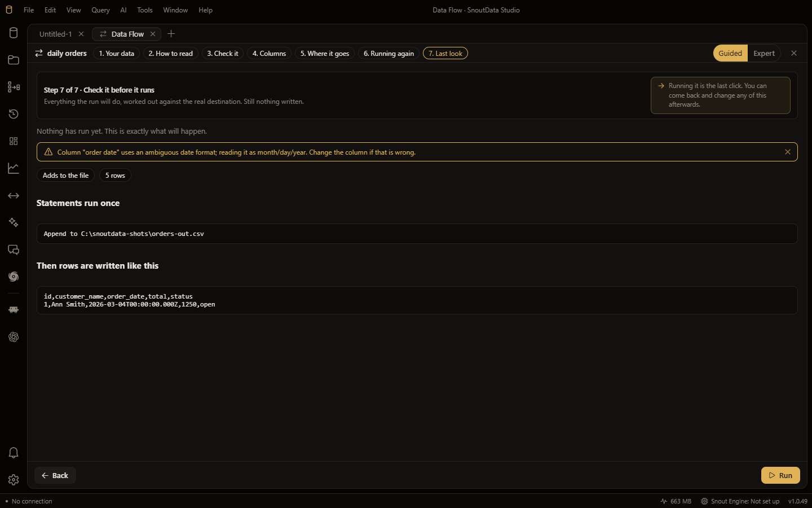Close the guided flow panel
Viewport: 812px width, 508px height.
(x=794, y=53)
